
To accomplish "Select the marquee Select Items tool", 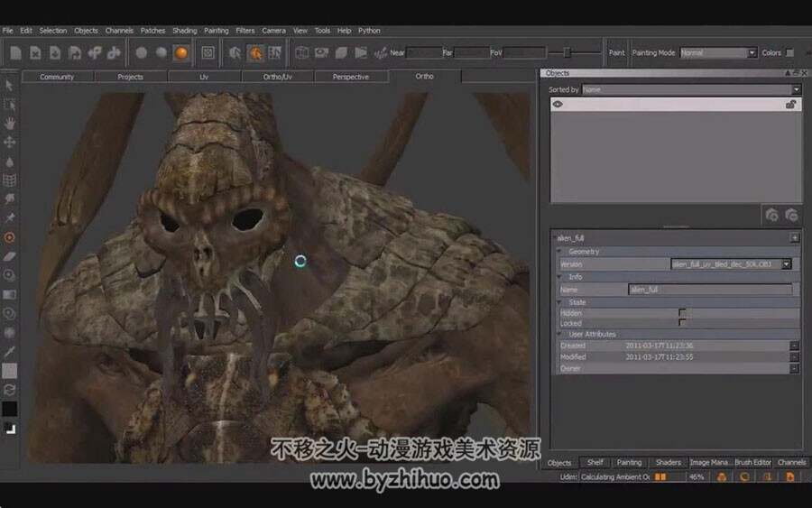I will (x=9, y=105).
